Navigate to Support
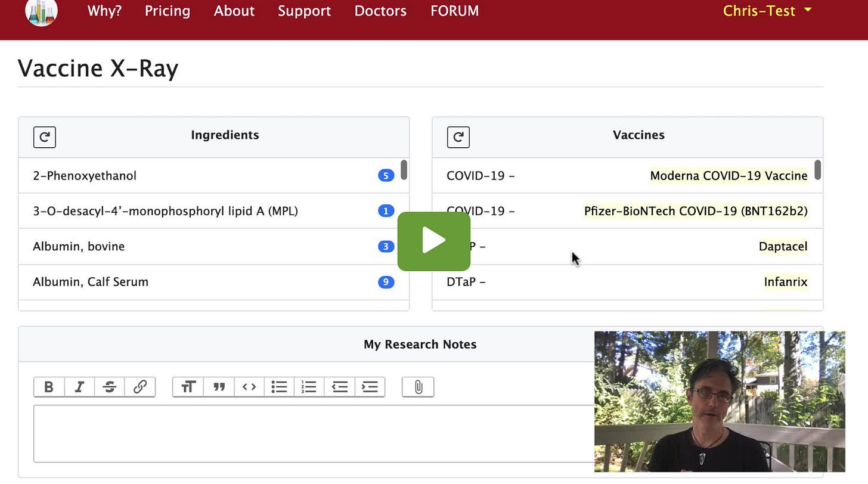Screen dimensions: 868x484 [304, 11]
